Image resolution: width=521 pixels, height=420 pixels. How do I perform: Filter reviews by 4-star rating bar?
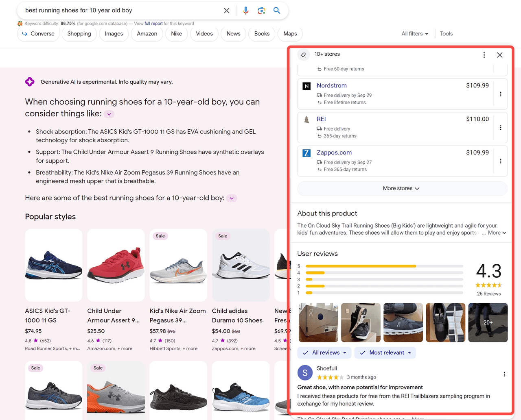[x=384, y=273]
